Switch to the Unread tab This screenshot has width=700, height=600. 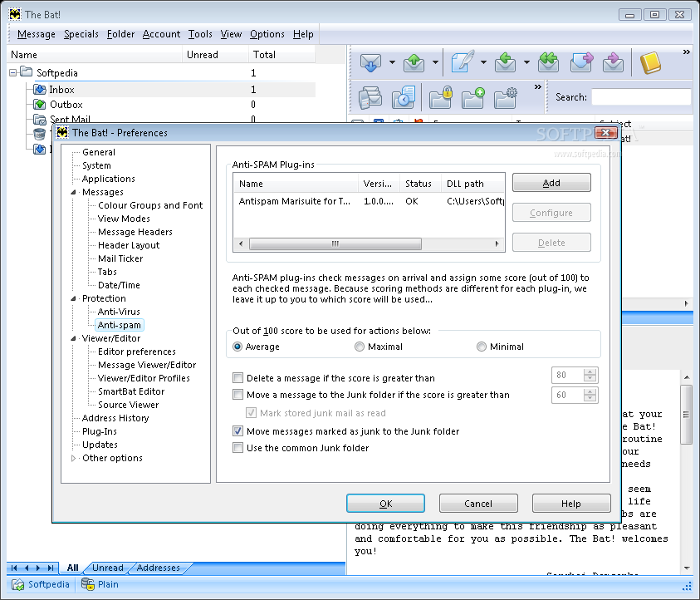(x=108, y=568)
